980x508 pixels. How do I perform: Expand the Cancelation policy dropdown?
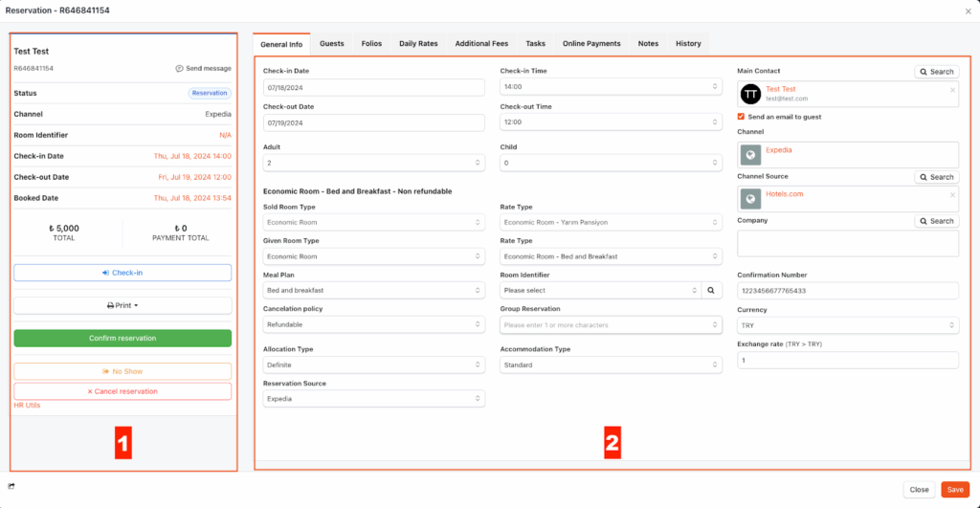point(373,325)
